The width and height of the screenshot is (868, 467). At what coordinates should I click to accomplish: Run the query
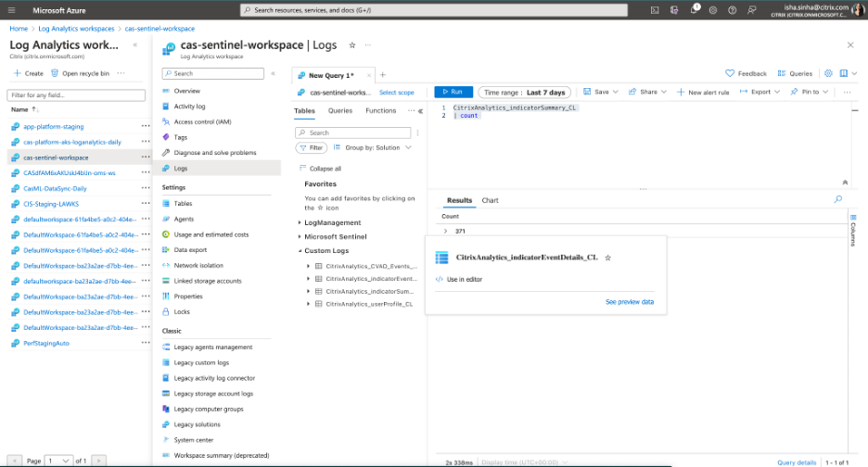(453, 92)
